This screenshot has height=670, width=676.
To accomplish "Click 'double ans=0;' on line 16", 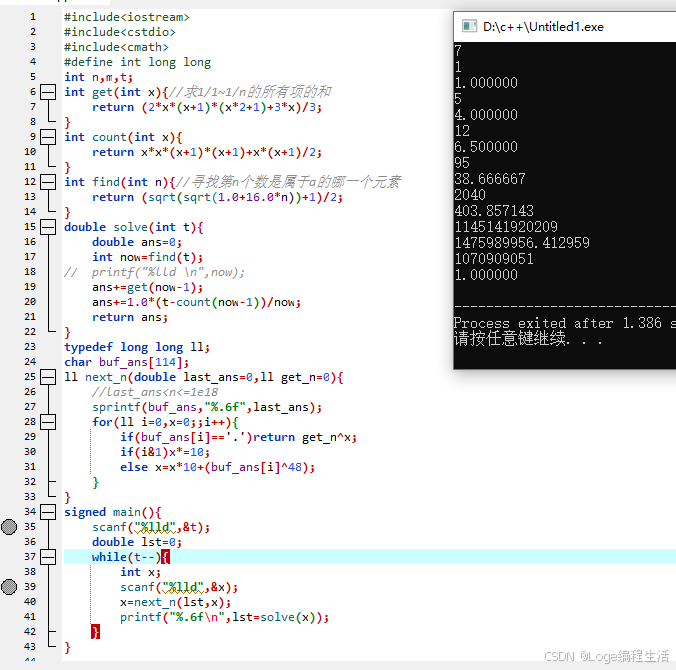I will click(x=137, y=242).
